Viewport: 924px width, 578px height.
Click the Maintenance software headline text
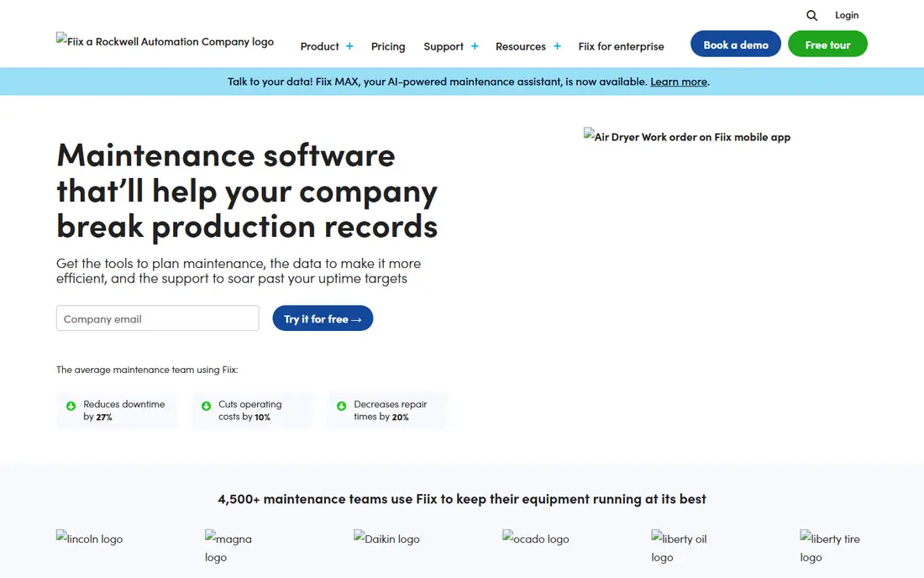(247, 191)
